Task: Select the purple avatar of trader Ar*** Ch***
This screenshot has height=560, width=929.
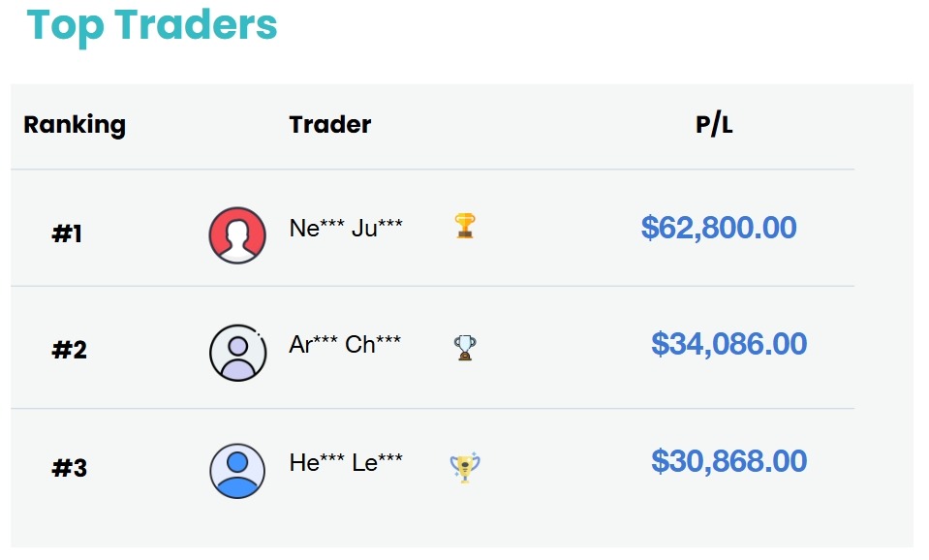Action: [x=237, y=353]
